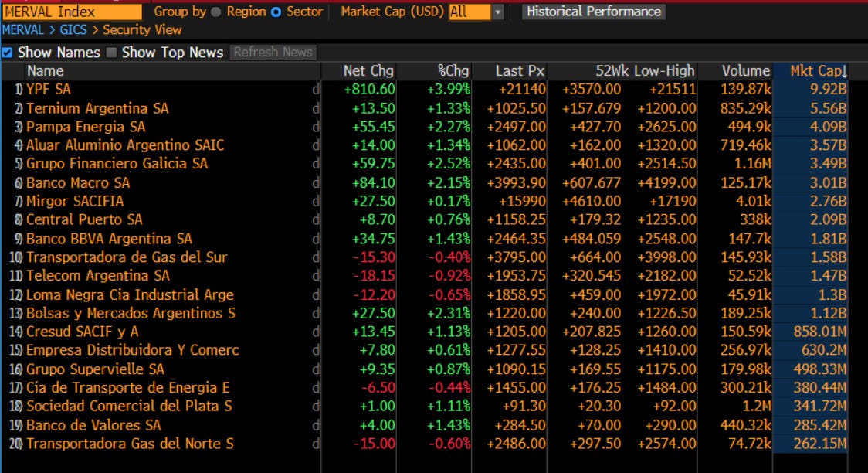868x473 pixels.
Task: Select the Region radio button
Action: [216, 12]
